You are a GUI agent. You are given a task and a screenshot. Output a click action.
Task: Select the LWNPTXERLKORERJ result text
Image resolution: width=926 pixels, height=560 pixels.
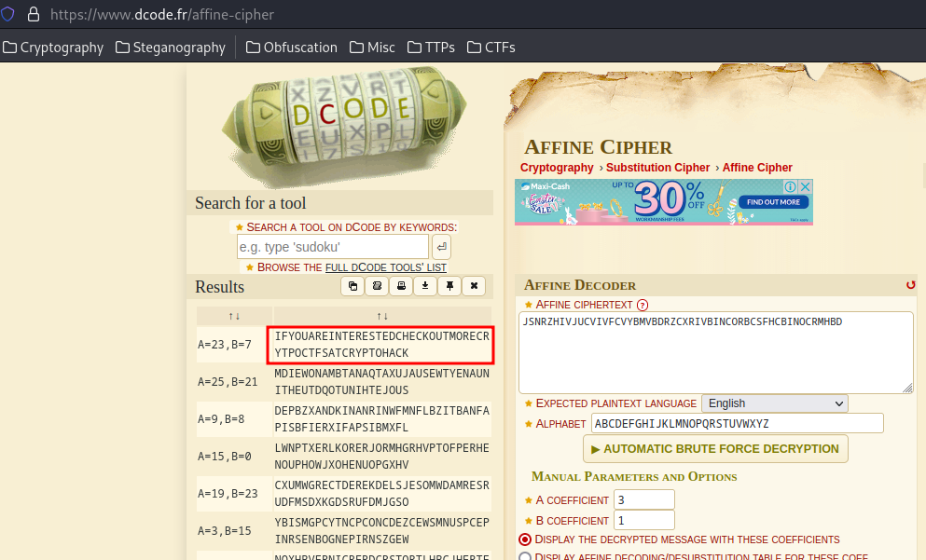coord(381,457)
